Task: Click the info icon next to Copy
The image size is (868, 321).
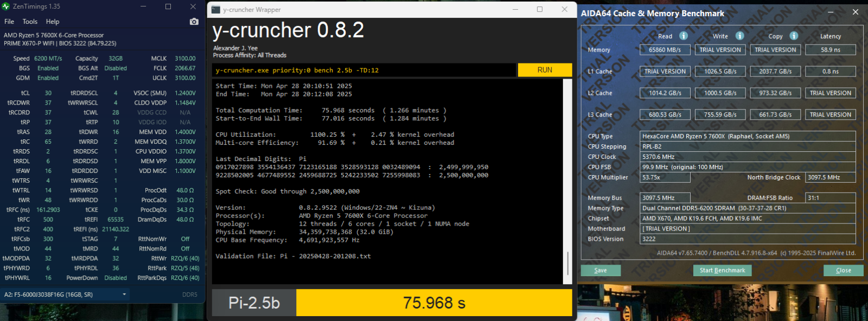Action: [794, 36]
